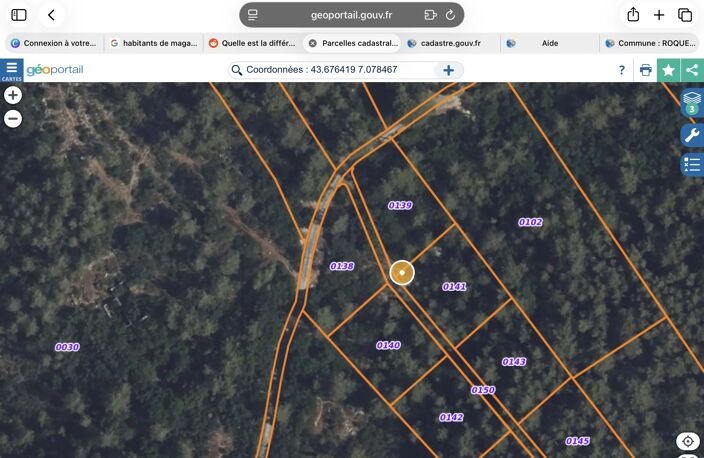Go back with the browser arrow
The width and height of the screenshot is (704, 458).
click(51, 15)
